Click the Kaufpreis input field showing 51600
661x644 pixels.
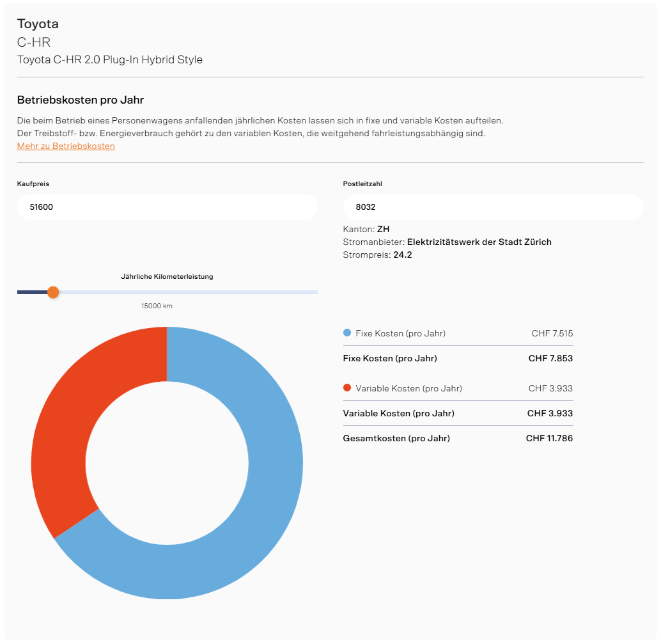pos(167,207)
